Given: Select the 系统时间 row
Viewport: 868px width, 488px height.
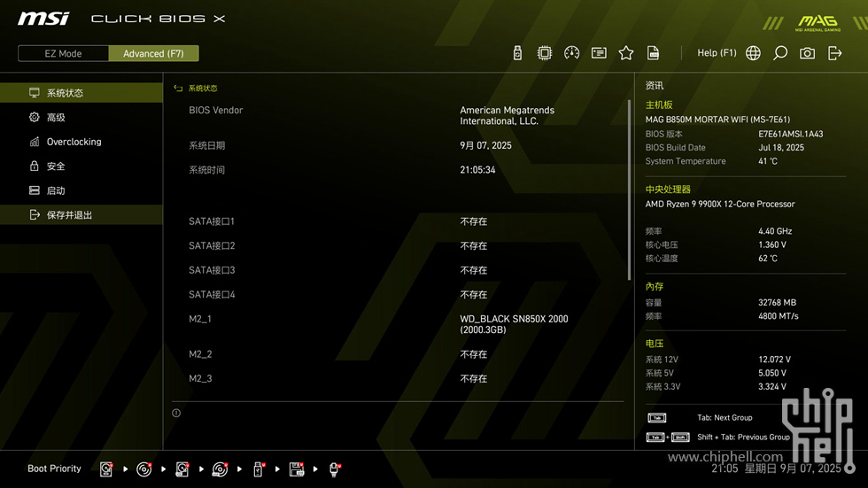Looking at the screenshot, I should click(399, 170).
